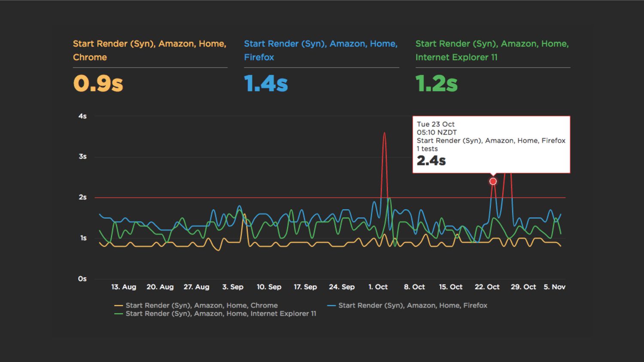
Task: Click the green 1.2s metric value
Action: [x=436, y=83]
